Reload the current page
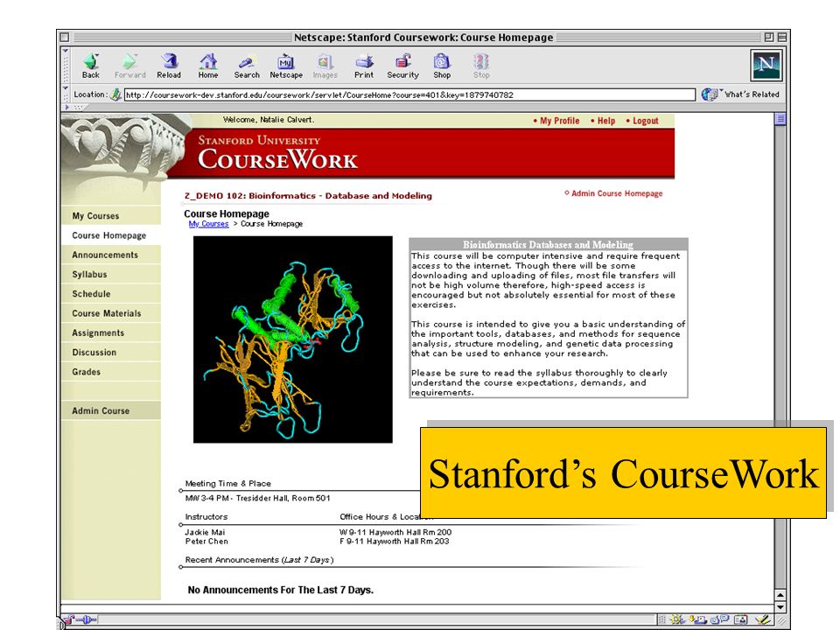The height and width of the screenshot is (630, 840). click(169, 66)
